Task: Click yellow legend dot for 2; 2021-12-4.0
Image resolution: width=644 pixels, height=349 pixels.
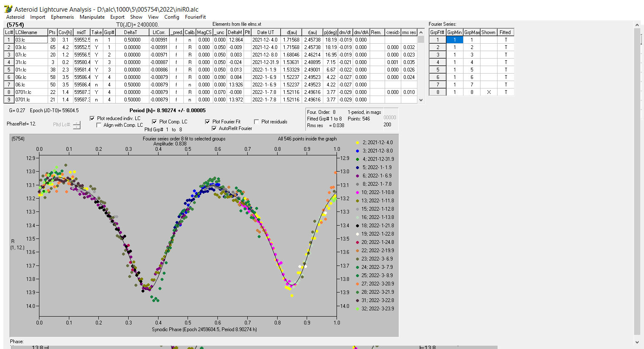Action: [357, 143]
